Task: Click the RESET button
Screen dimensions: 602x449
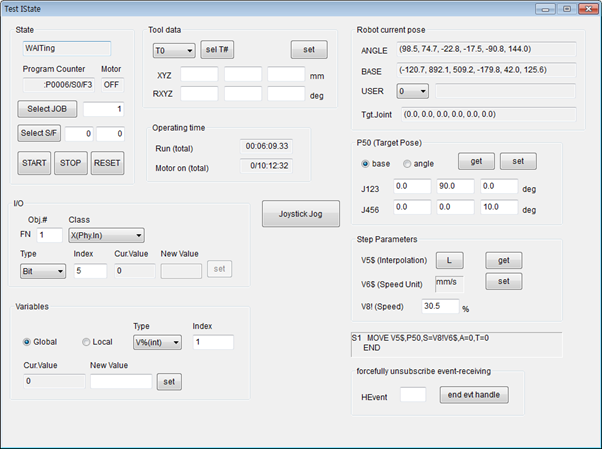Action: 108,163
